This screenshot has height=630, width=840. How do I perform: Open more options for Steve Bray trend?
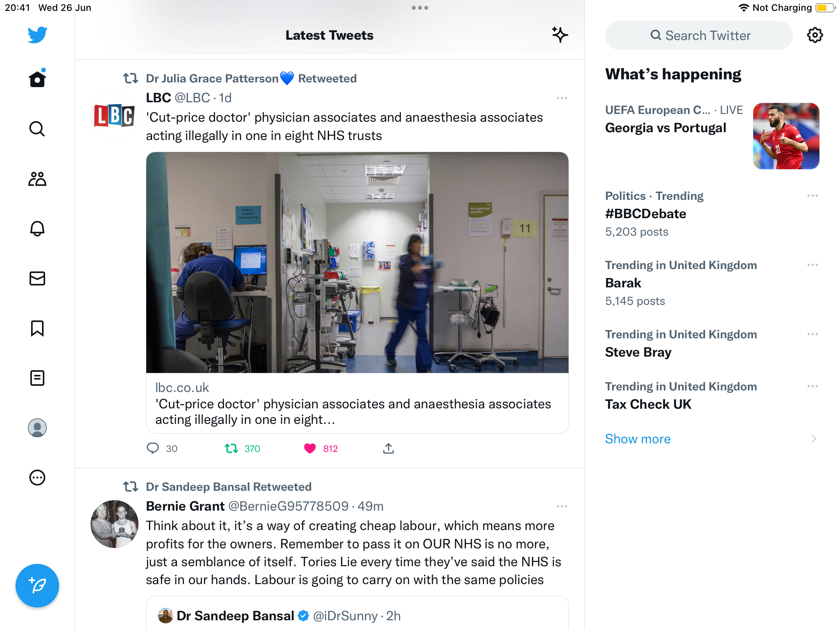pos(813,334)
